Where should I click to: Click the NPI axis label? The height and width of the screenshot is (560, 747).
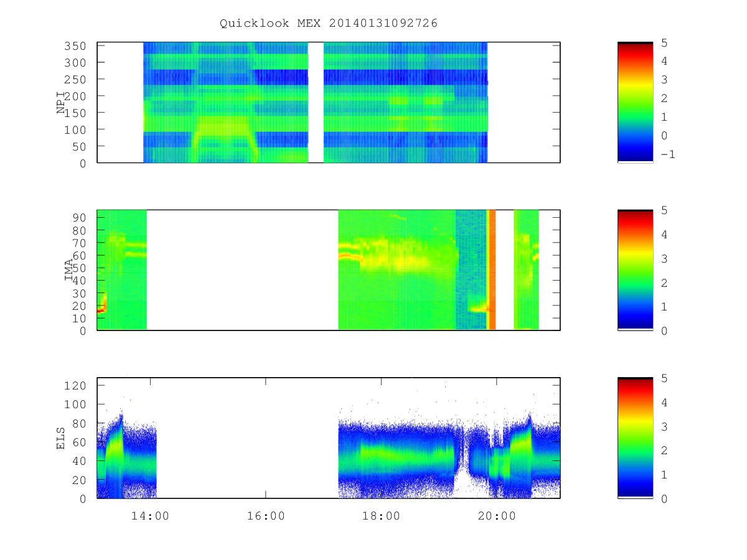pyautogui.click(x=61, y=103)
